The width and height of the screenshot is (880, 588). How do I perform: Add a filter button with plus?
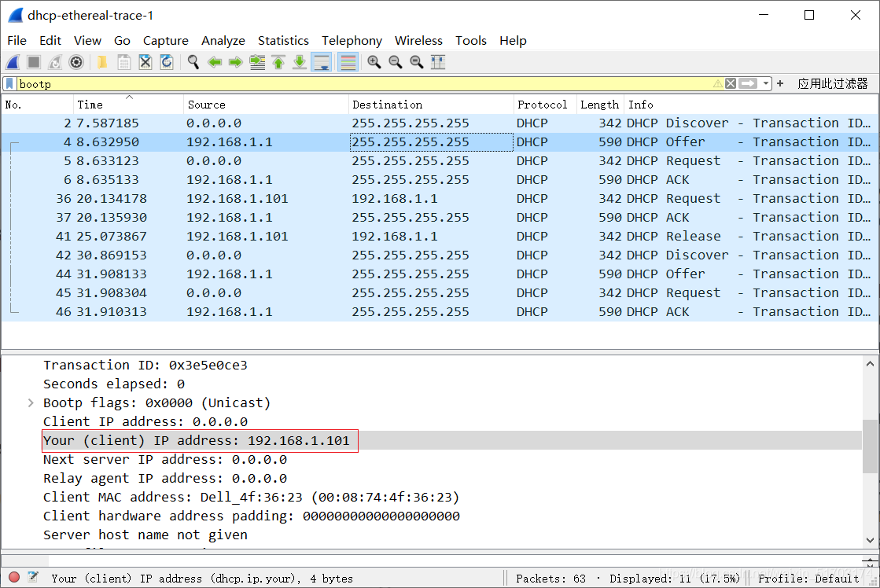(779, 83)
